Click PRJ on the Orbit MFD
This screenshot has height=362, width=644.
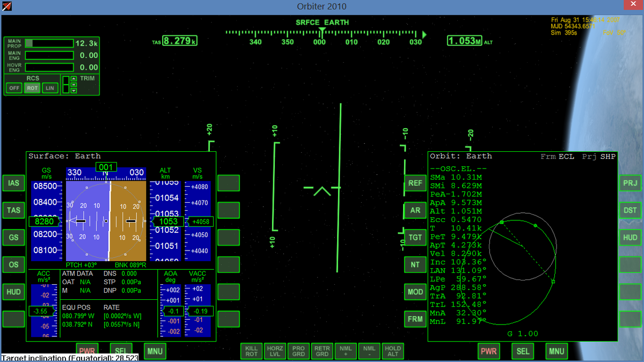click(x=630, y=183)
